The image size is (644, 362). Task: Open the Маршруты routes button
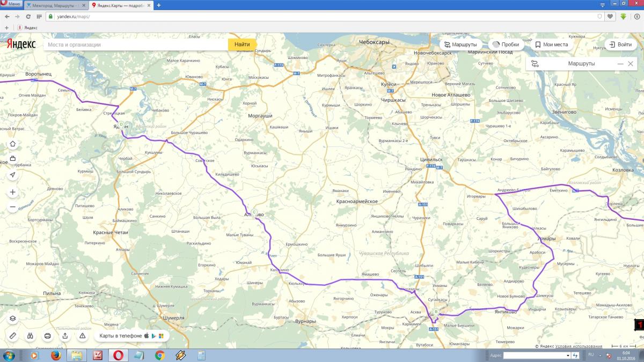click(460, 45)
